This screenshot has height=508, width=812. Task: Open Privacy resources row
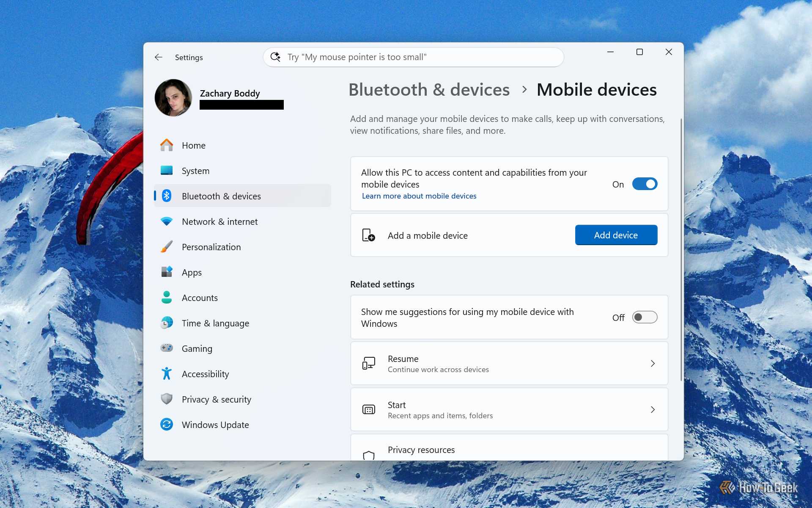pos(509,447)
